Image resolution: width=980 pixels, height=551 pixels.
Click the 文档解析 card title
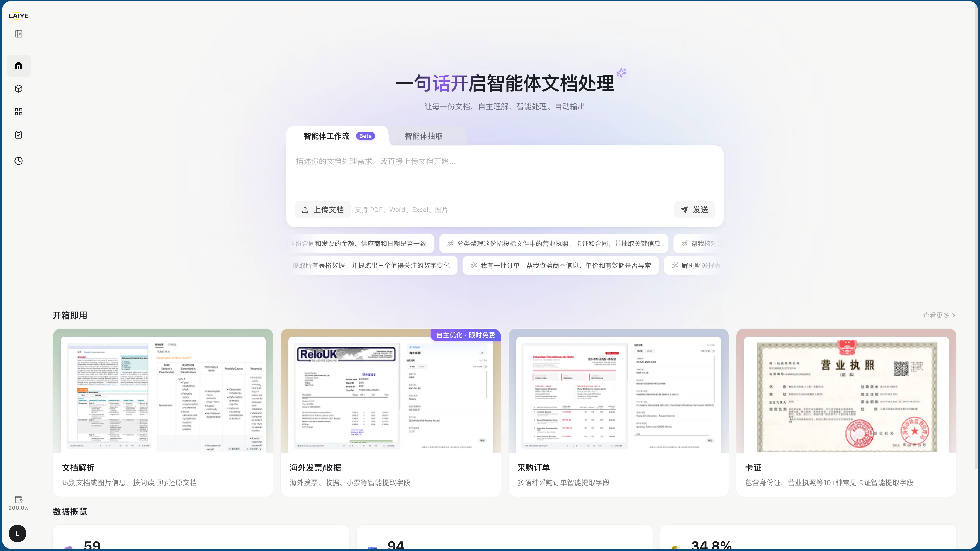pos(78,468)
